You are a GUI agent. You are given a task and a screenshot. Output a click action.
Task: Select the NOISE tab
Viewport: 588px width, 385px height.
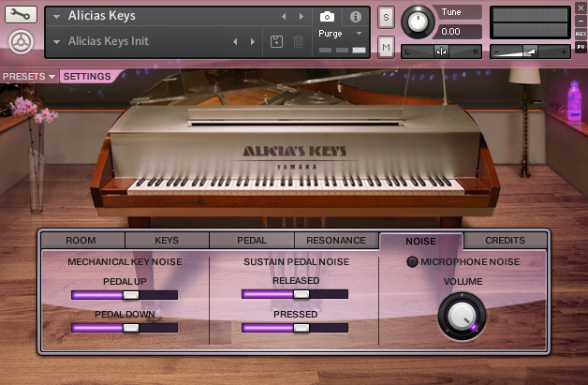coord(421,242)
